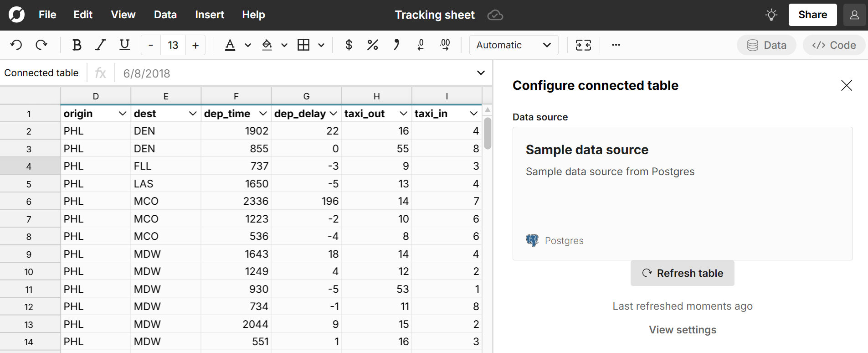
Task: Open the View settings link
Action: pos(682,330)
